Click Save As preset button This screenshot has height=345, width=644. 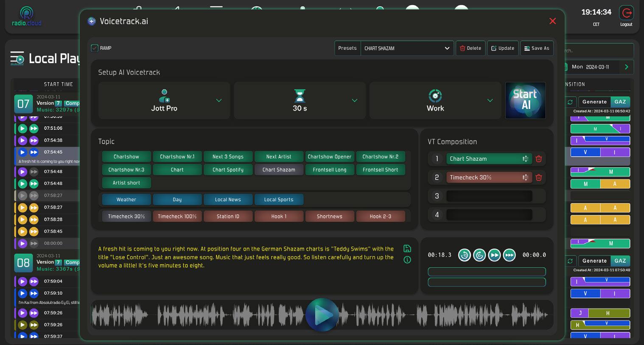tap(537, 48)
